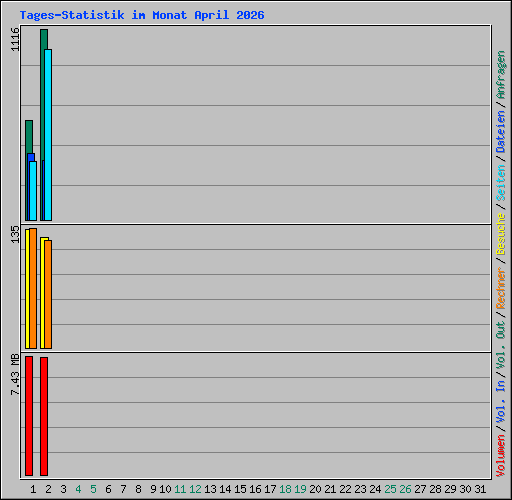This screenshot has height=500, width=512.
Task: Click the 'Vol. Out' legend label
Action: (501, 345)
